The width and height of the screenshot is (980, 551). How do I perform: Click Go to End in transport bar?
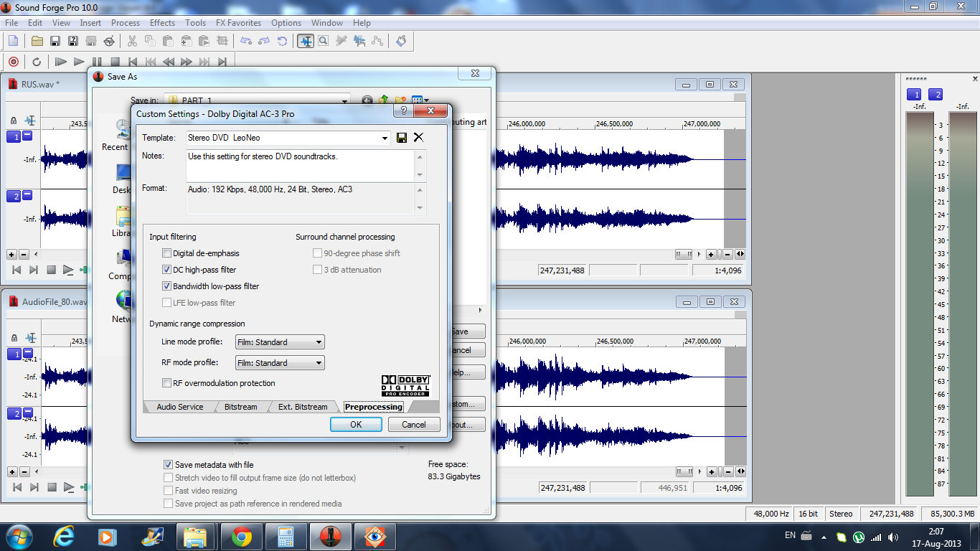222,62
